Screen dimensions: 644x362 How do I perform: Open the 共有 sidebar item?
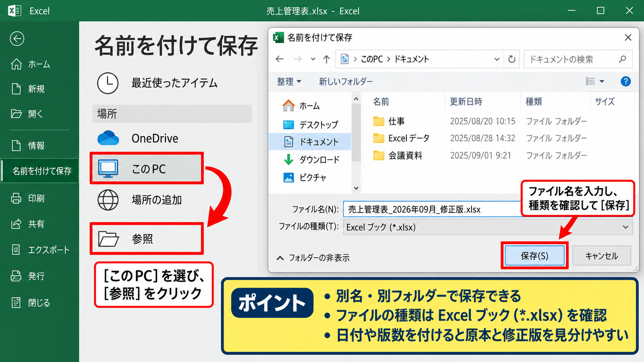(28, 224)
